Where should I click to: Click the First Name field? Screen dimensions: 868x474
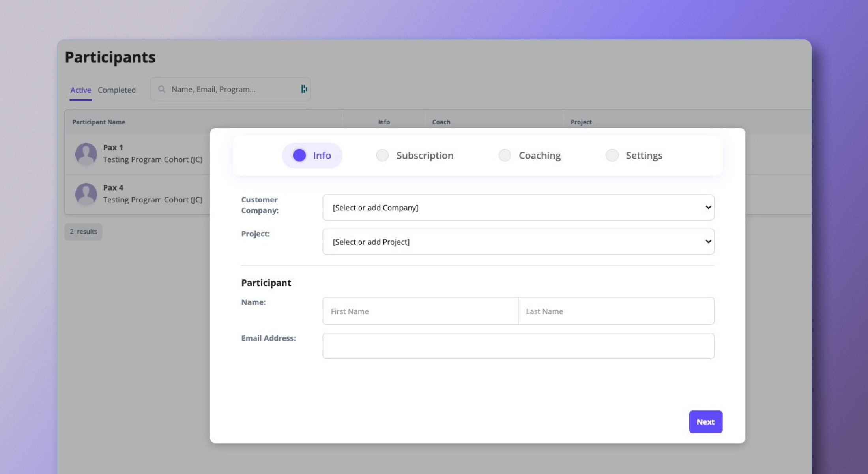point(420,311)
